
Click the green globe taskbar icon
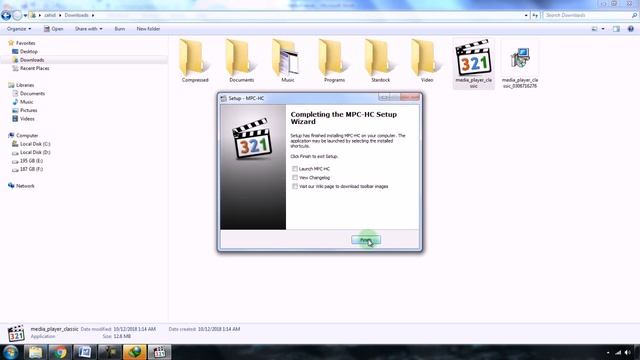(x=134, y=352)
